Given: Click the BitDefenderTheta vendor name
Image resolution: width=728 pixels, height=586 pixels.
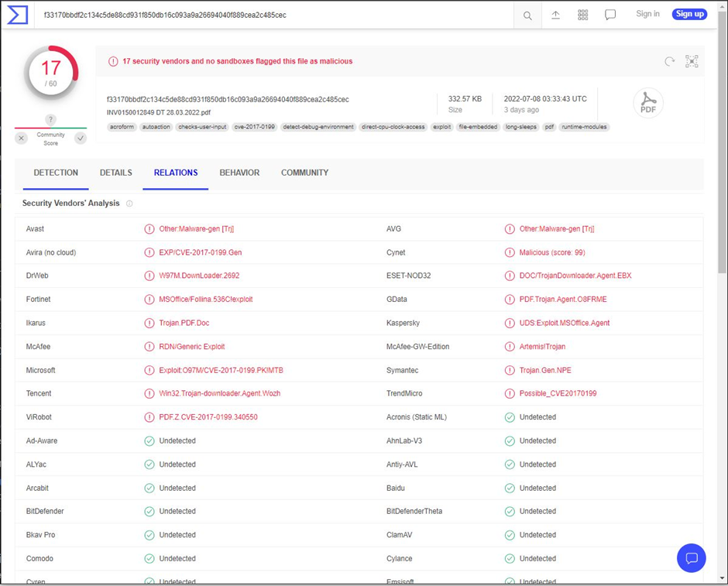Looking at the screenshot, I should point(414,512).
